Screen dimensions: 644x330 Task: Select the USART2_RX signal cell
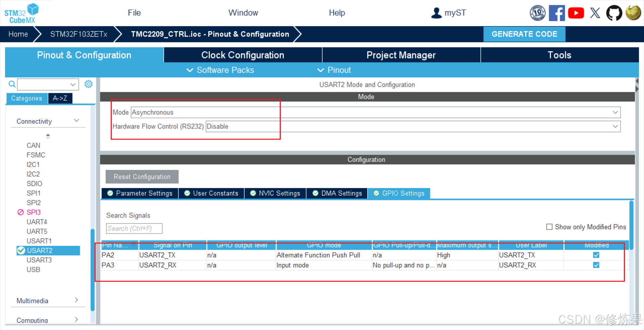coord(172,265)
